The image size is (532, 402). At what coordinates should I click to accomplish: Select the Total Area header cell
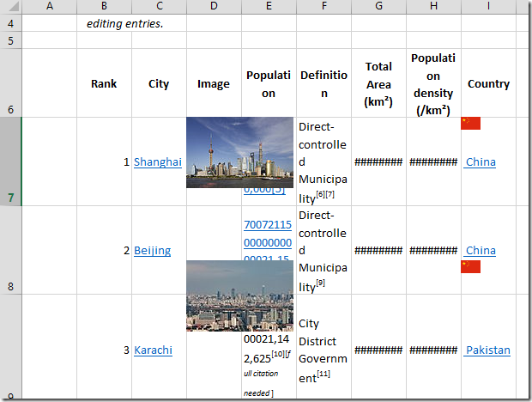click(378, 84)
